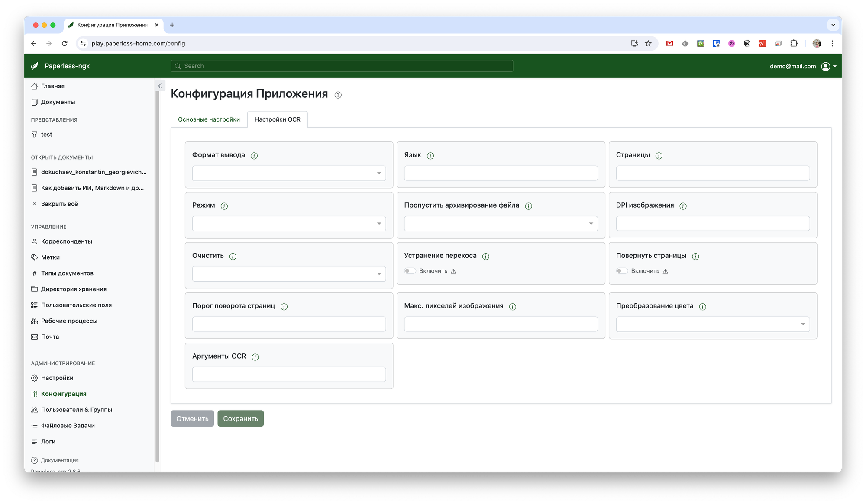Open Рабочие процессы in the sidebar
The height and width of the screenshot is (504, 866).
point(69,321)
